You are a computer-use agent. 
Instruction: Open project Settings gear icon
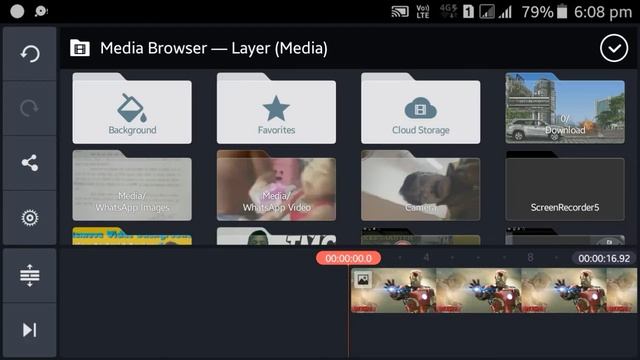[x=30, y=218]
